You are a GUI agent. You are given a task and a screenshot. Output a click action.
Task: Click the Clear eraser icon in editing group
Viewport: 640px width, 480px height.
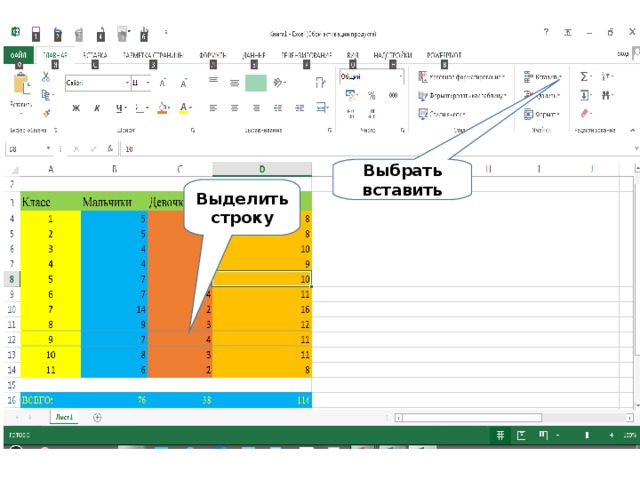pyautogui.click(x=586, y=114)
